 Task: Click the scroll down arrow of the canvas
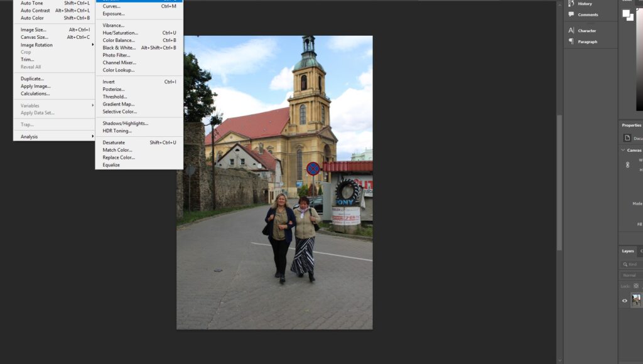pos(559,360)
